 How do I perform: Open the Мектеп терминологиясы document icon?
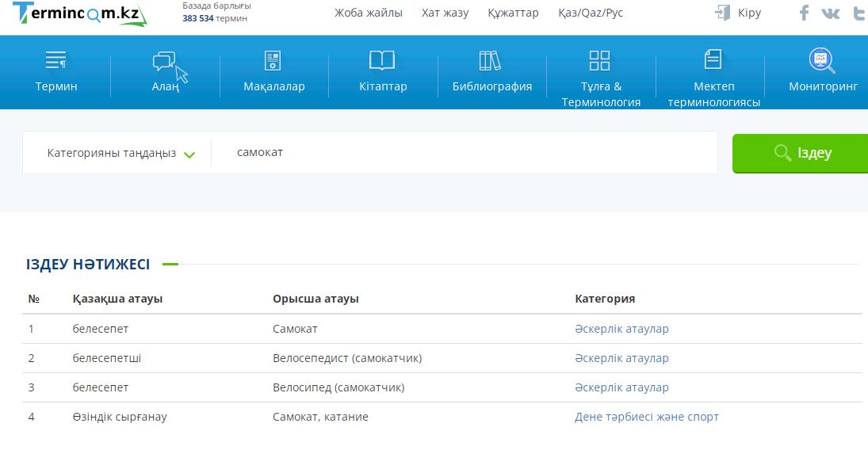(713, 59)
